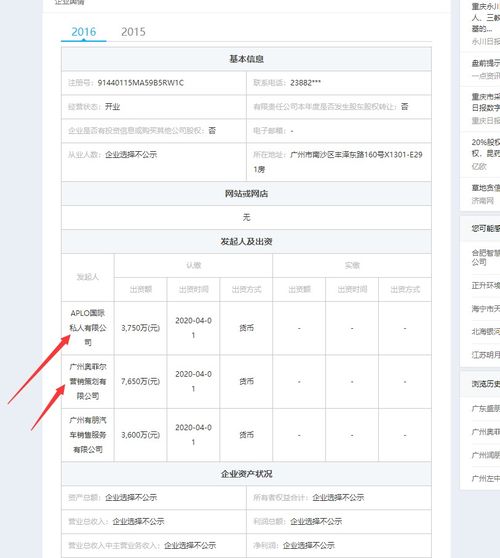The width and height of the screenshot is (500, 558).
Task: Click the 发起人 column header
Action: (88, 277)
